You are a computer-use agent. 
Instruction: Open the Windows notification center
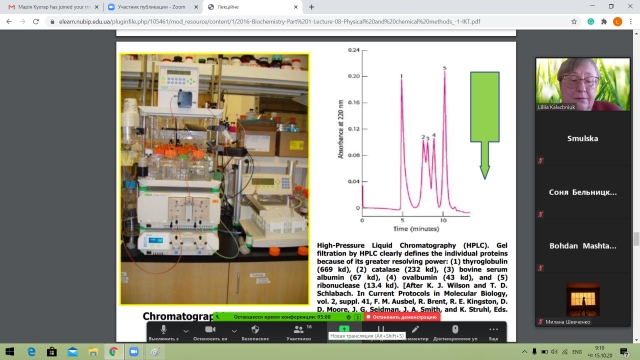pos(624,351)
